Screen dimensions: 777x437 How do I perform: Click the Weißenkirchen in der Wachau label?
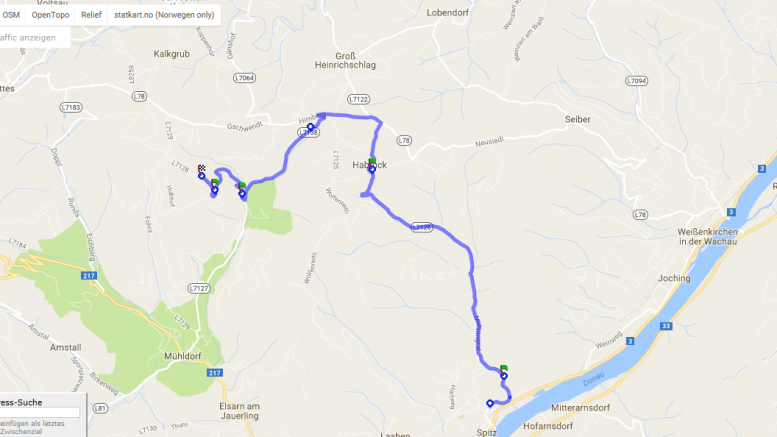coord(707,237)
